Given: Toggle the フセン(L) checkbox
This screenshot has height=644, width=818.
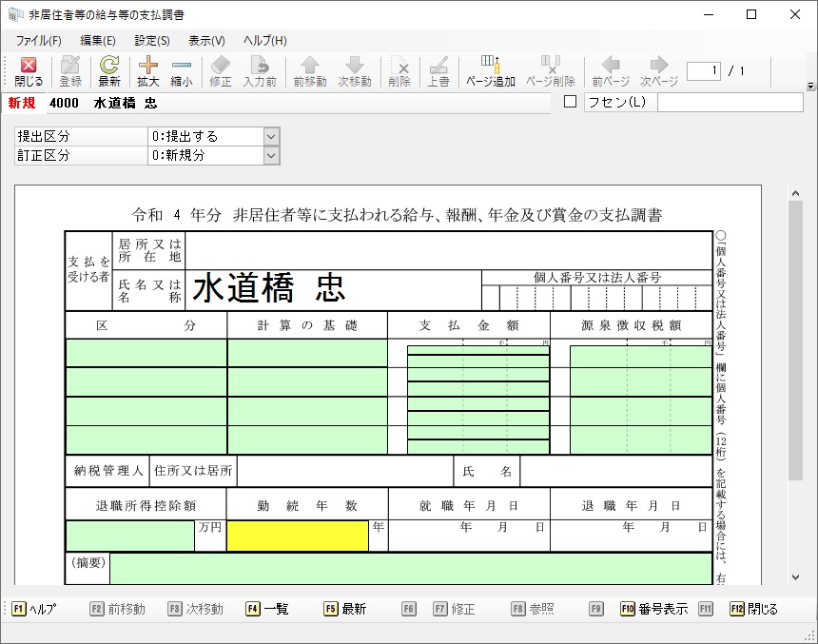Looking at the screenshot, I should pos(571,102).
